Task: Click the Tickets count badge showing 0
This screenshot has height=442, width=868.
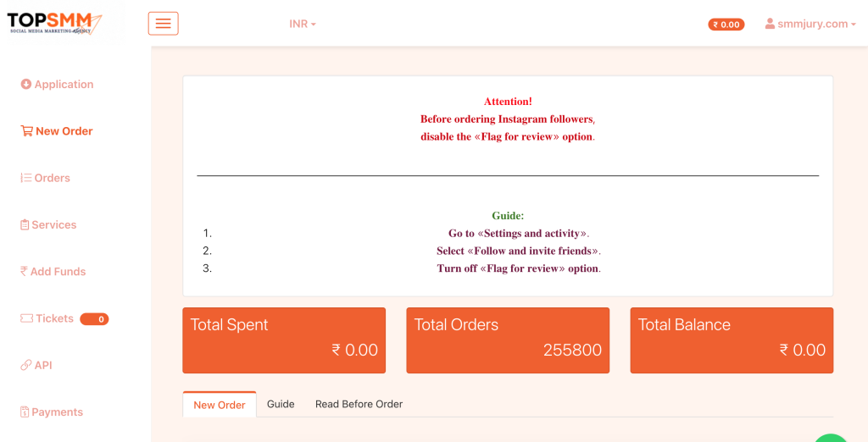Action: [94, 319]
